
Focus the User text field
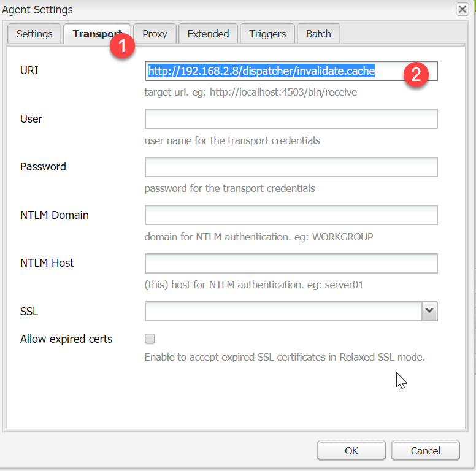tap(291, 119)
